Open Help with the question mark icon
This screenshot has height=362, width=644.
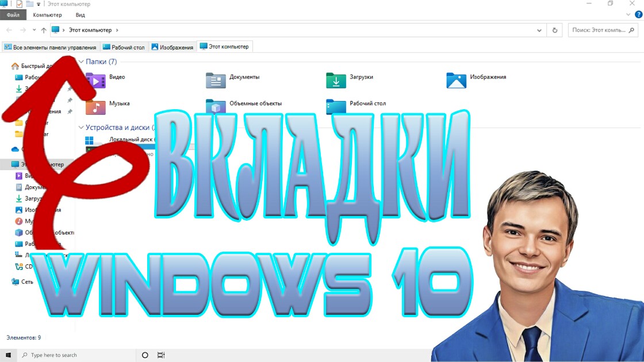click(x=639, y=15)
